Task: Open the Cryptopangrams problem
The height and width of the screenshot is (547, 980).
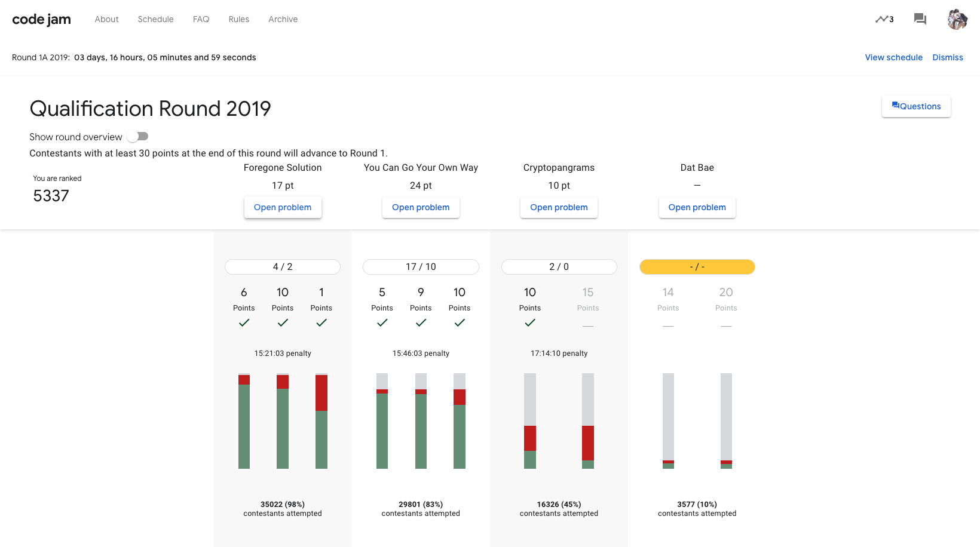Action: [559, 207]
